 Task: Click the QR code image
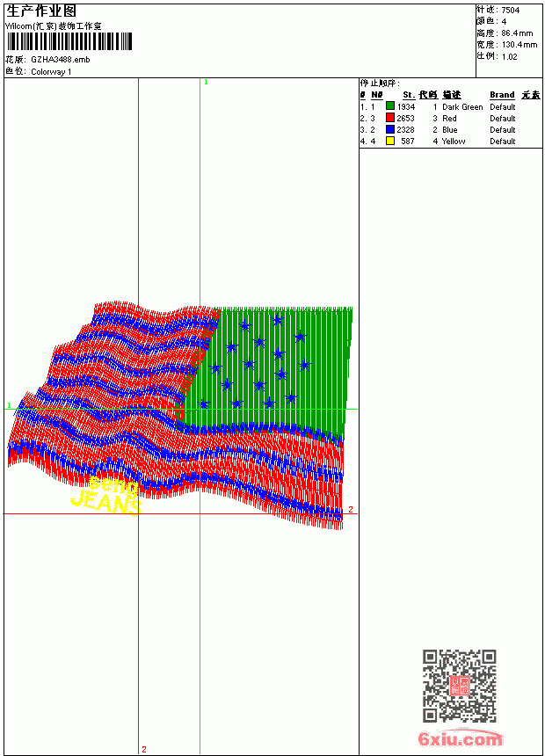(x=460, y=686)
